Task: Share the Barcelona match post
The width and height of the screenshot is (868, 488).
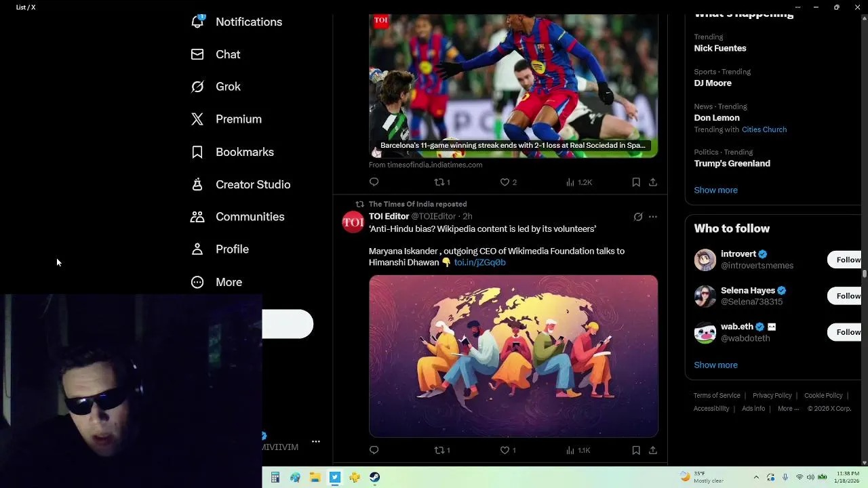Action: [653, 182]
